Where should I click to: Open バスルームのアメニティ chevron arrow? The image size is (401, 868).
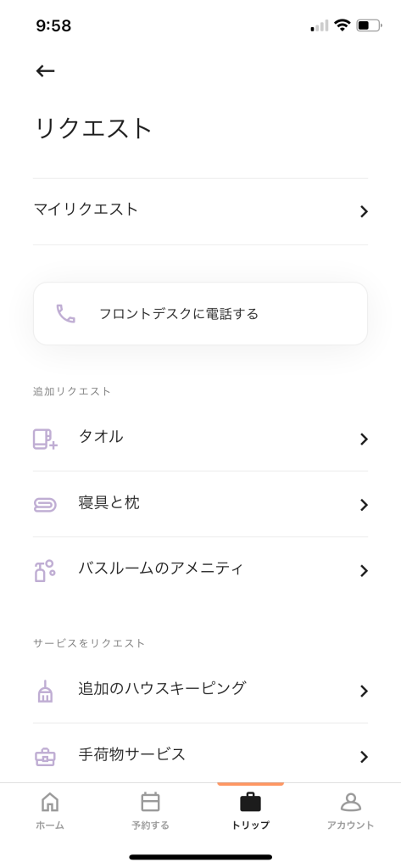[x=364, y=571]
